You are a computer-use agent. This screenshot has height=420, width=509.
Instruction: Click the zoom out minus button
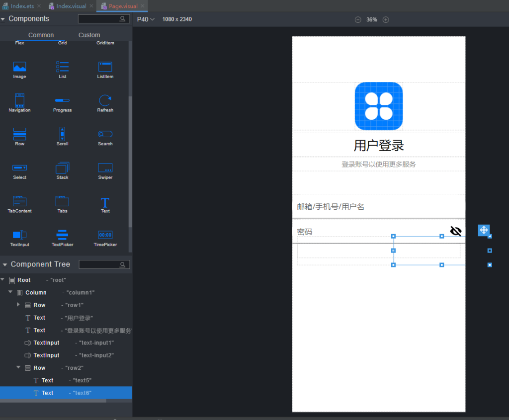357,19
